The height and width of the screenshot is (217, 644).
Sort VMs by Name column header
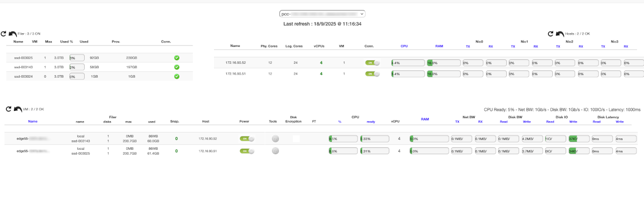tap(33, 121)
